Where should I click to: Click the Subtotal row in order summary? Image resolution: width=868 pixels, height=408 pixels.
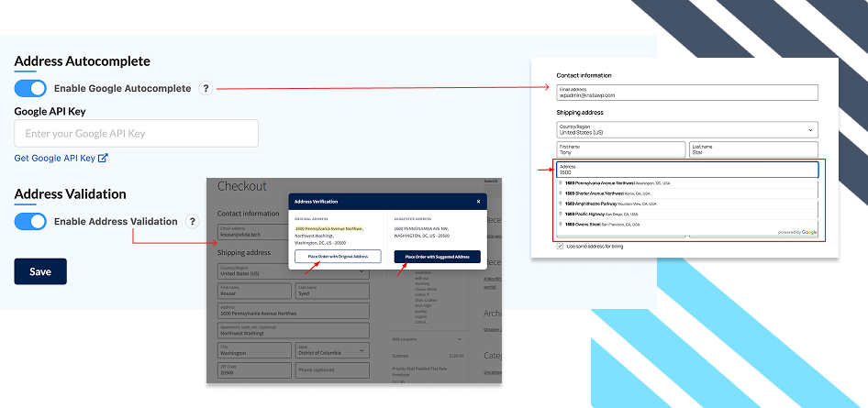[427, 356]
